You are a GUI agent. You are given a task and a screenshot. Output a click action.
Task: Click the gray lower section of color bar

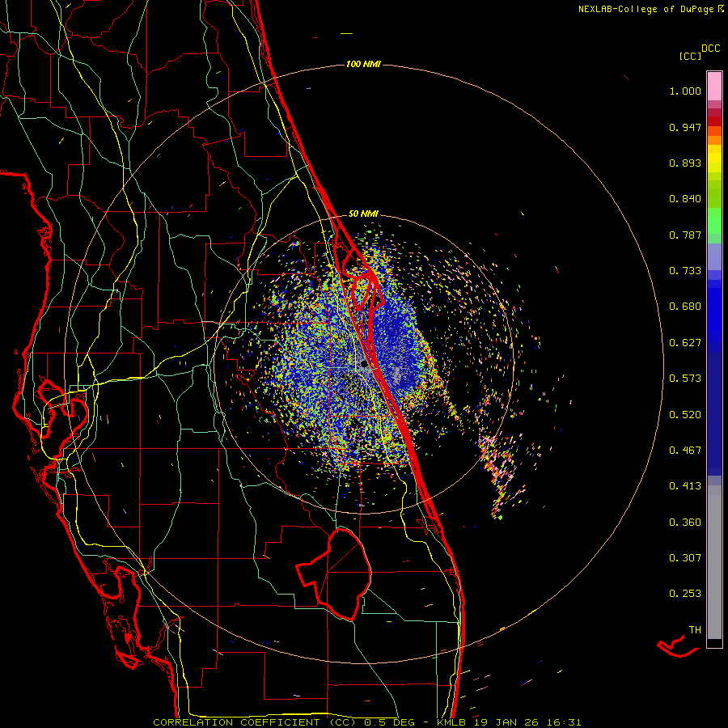(714, 562)
